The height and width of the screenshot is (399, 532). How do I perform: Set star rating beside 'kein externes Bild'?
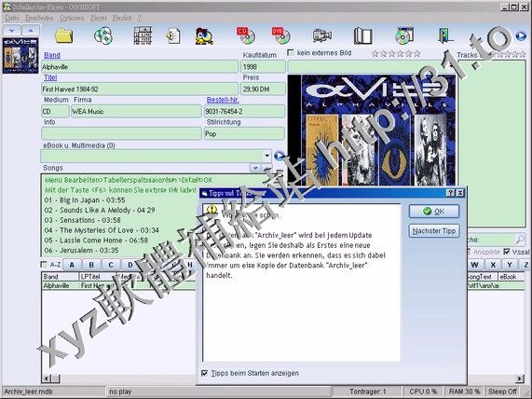tap(396, 53)
